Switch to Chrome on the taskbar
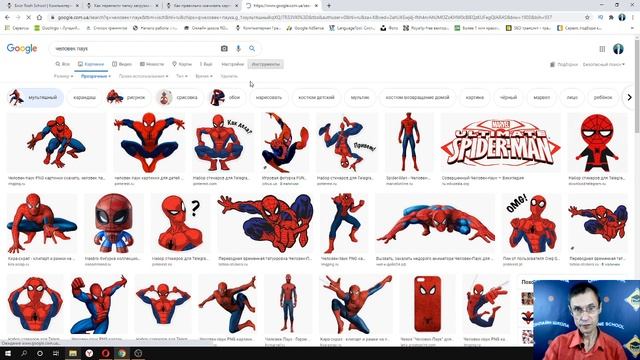 click(x=122, y=353)
